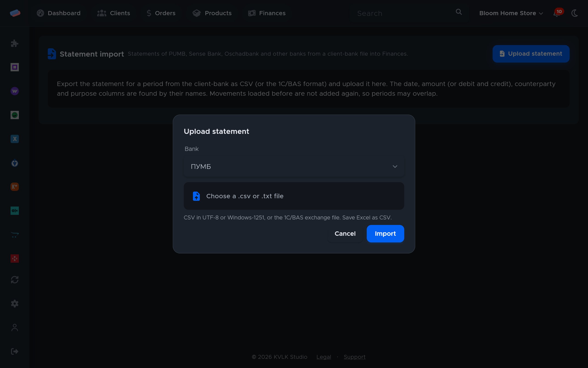Open the Orders menu
The height and width of the screenshot is (368, 588).
[x=161, y=13]
